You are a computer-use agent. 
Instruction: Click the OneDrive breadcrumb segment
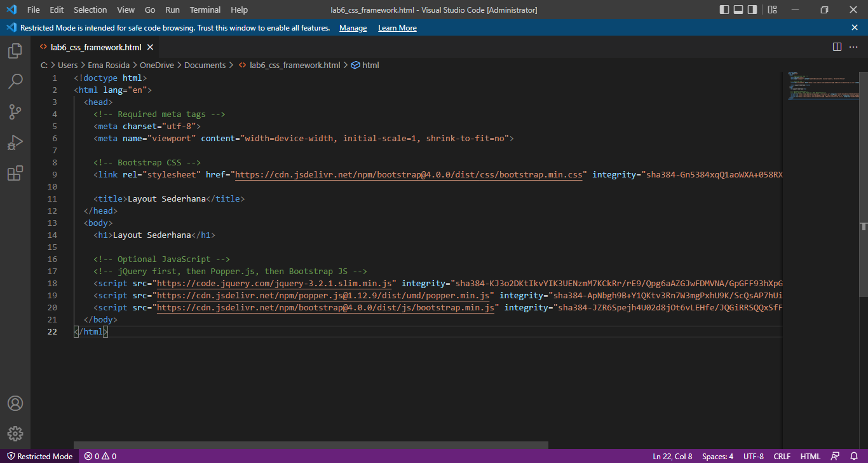click(157, 65)
